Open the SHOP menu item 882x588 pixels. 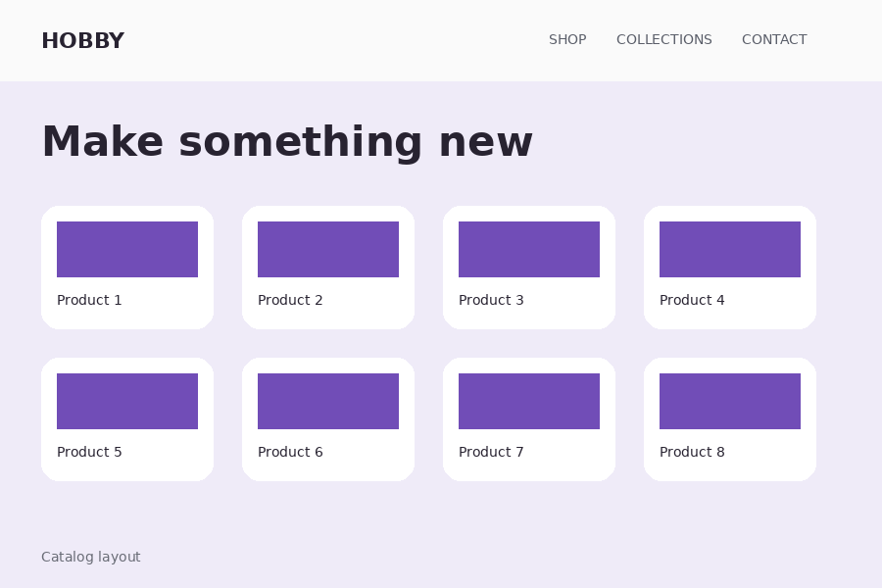tap(567, 39)
